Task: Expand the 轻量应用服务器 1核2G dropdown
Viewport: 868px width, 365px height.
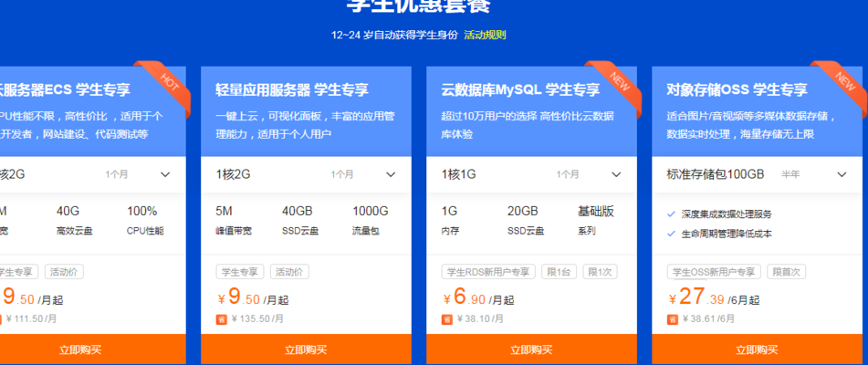Action: pyautogui.click(x=306, y=174)
